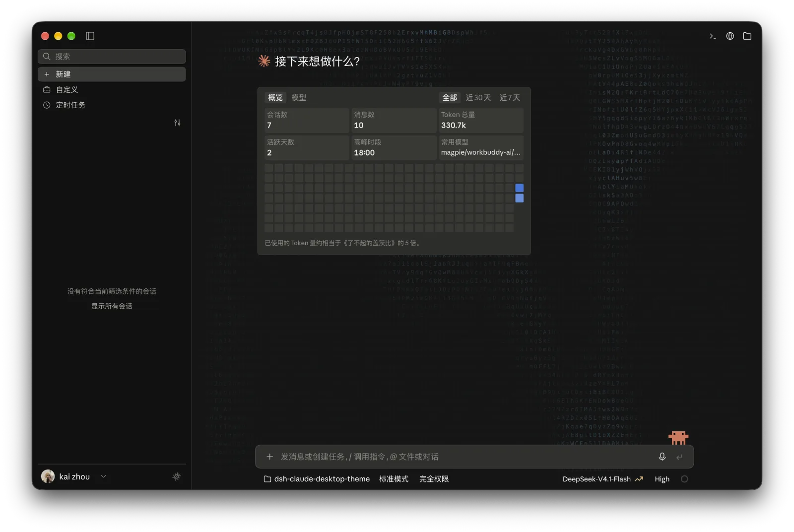Image resolution: width=794 pixels, height=532 pixels.
Task: Start a new chat with 新建
Action: point(112,74)
